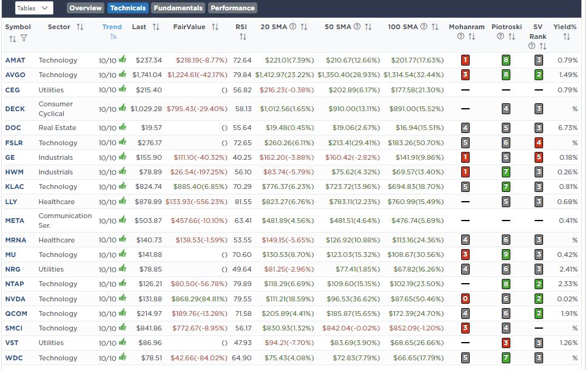Viewport: 588px width, 370px height.
Task: Show 20 SMA help tooltip icon
Action: tap(293, 27)
